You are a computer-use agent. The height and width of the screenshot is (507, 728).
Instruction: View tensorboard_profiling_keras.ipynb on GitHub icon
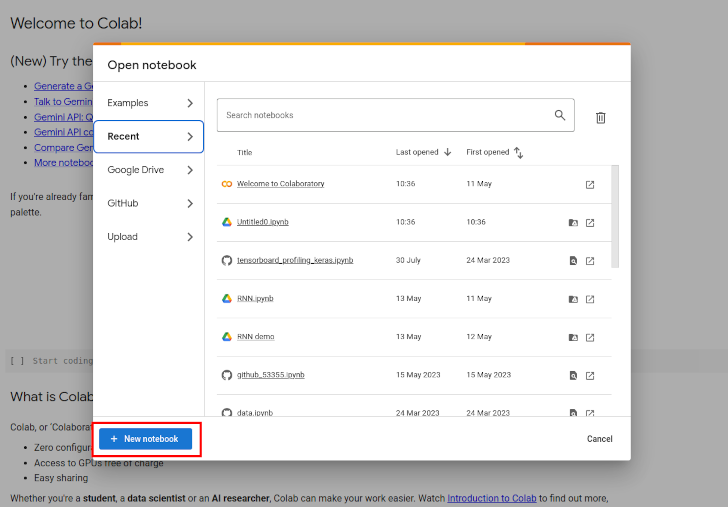[573, 261]
